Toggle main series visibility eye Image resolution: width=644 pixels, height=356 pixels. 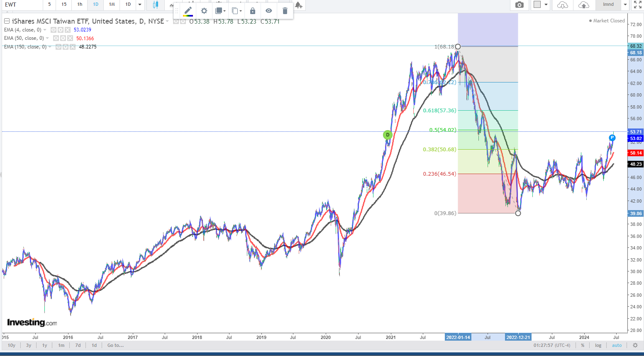pyautogui.click(x=176, y=21)
